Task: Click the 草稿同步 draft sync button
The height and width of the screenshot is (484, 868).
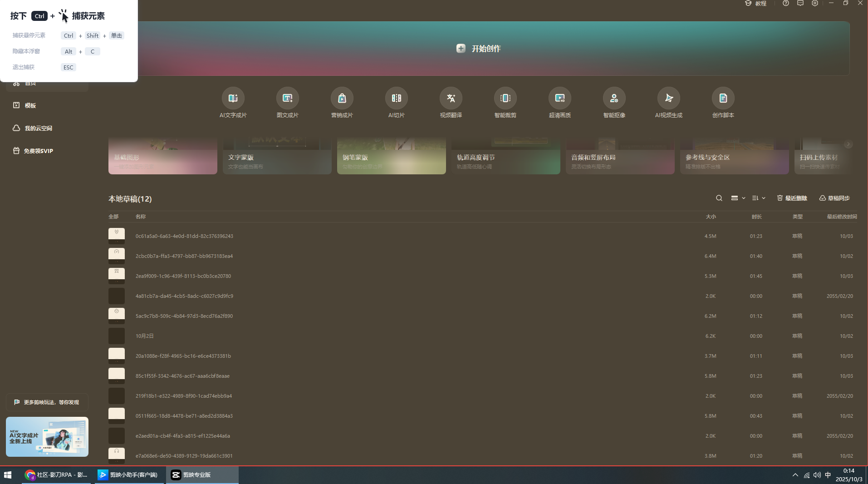Action: [834, 198]
